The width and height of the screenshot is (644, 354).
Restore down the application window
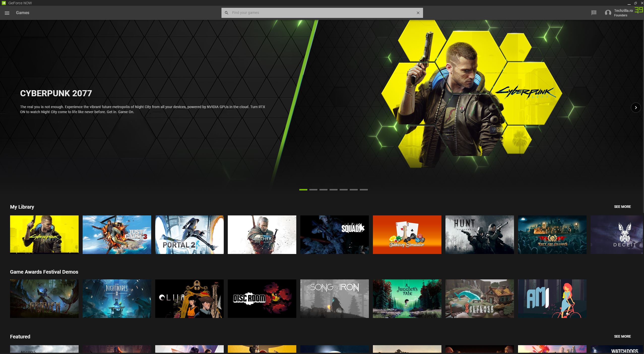[x=635, y=3]
